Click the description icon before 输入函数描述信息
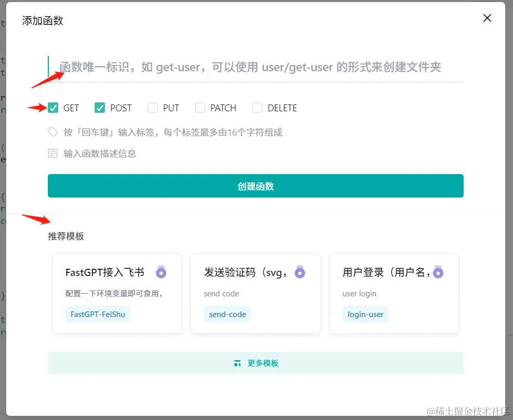Viewport: 513px width, 420px height. click(x=52, y=153)
